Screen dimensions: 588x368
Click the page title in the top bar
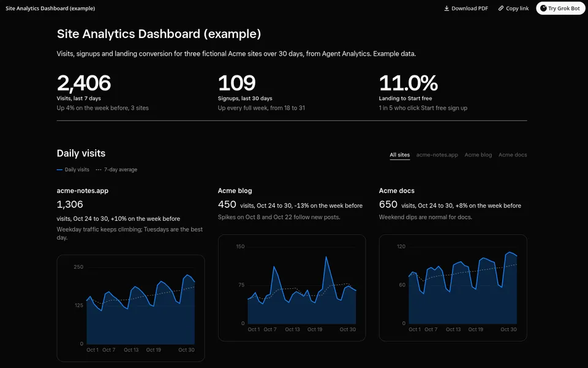click(50, 8)
